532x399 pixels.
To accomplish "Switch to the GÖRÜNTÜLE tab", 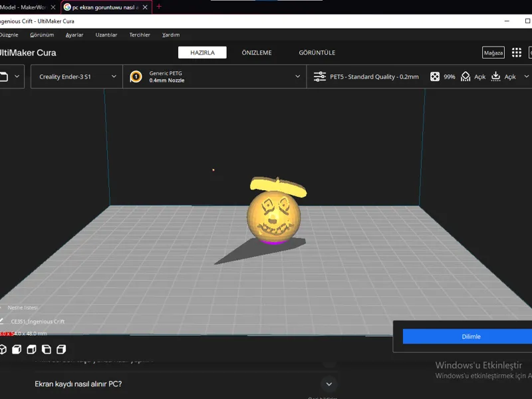I will pyautogui.click(x=317, y=53).
